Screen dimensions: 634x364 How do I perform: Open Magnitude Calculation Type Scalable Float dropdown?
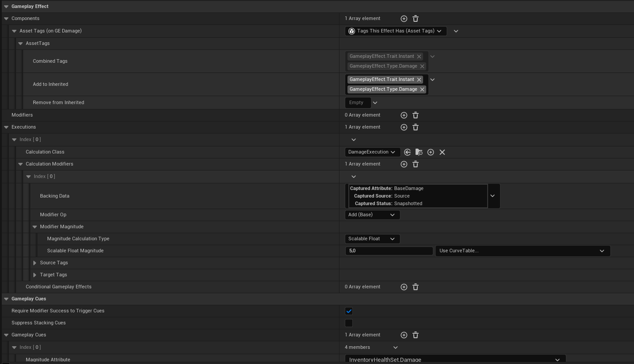point(372,239)
